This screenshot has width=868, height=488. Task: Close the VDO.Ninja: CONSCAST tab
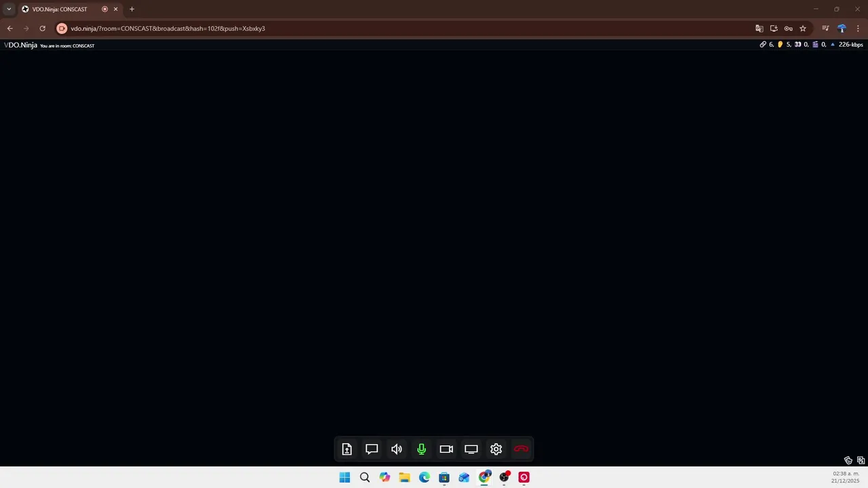[x=115, y=9]
